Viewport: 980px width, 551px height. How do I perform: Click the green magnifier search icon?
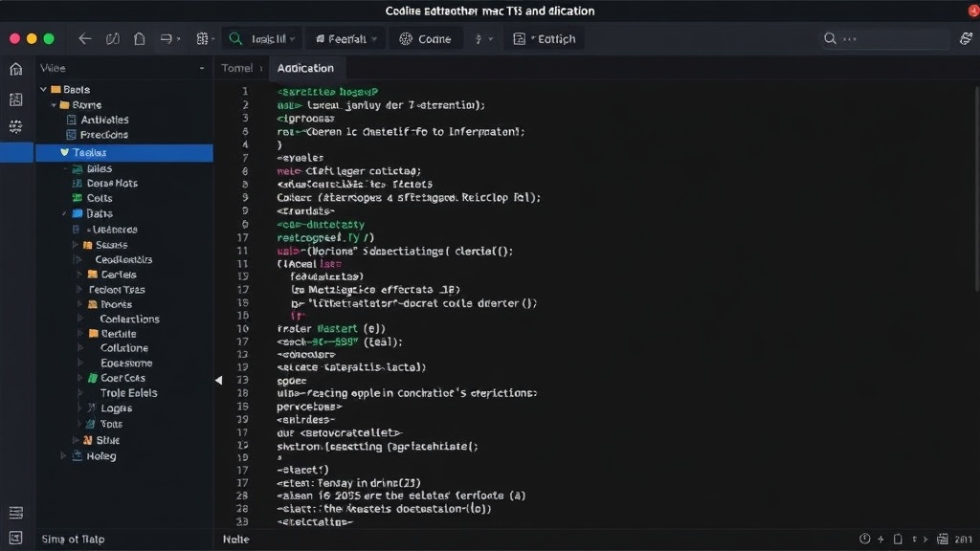click(x=235, y=38)
